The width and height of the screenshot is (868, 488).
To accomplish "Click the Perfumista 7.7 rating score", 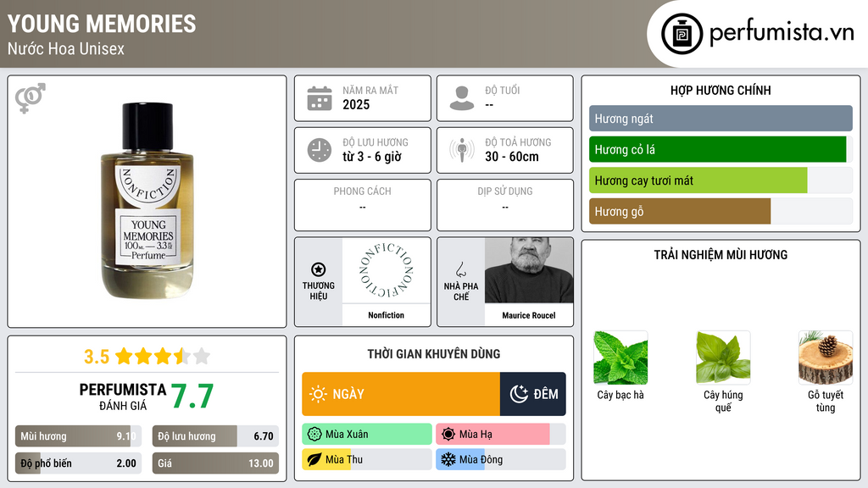I will point(192,396).
